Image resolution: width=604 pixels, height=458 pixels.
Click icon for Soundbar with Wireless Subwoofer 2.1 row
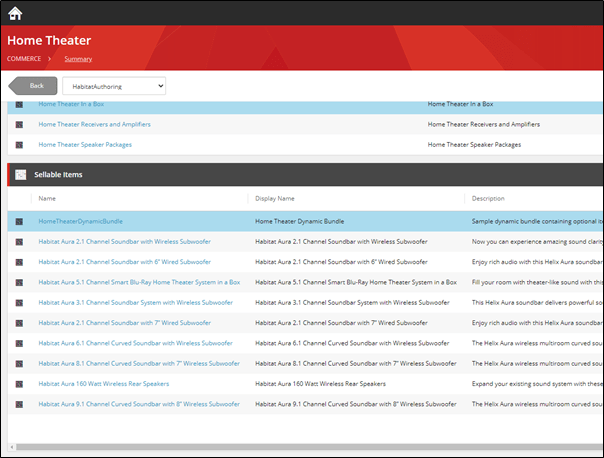[19, 242]
